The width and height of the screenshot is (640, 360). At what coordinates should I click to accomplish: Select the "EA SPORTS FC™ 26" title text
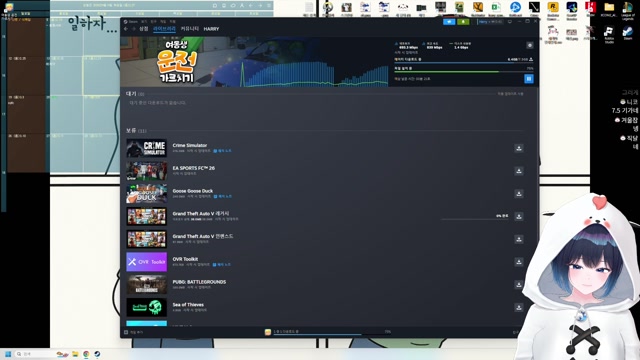[x=193, y=168]
